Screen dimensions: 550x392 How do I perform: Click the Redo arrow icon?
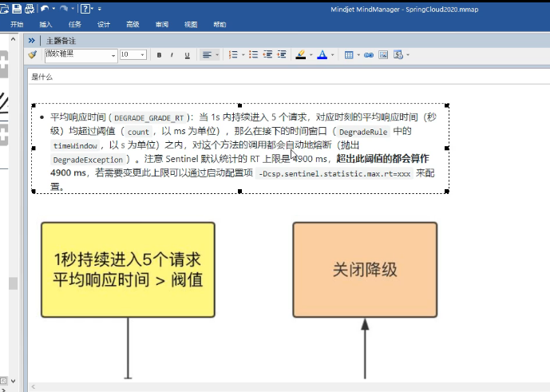[64, 9]
